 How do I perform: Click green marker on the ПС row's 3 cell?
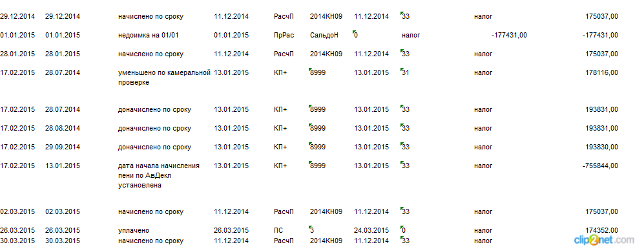point(309,228)
